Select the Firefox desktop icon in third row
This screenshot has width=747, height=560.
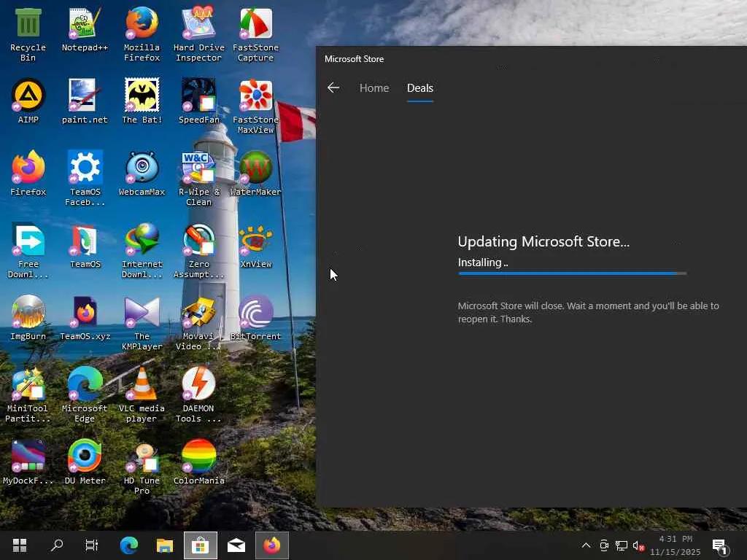click(x=28, y=174)
